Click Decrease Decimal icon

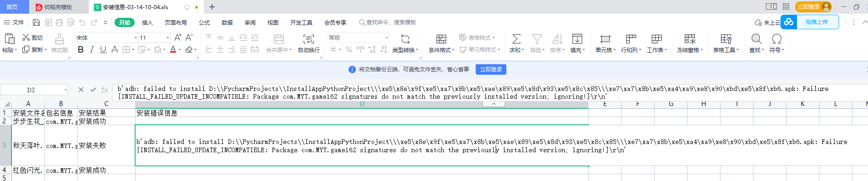pos(383,49)
